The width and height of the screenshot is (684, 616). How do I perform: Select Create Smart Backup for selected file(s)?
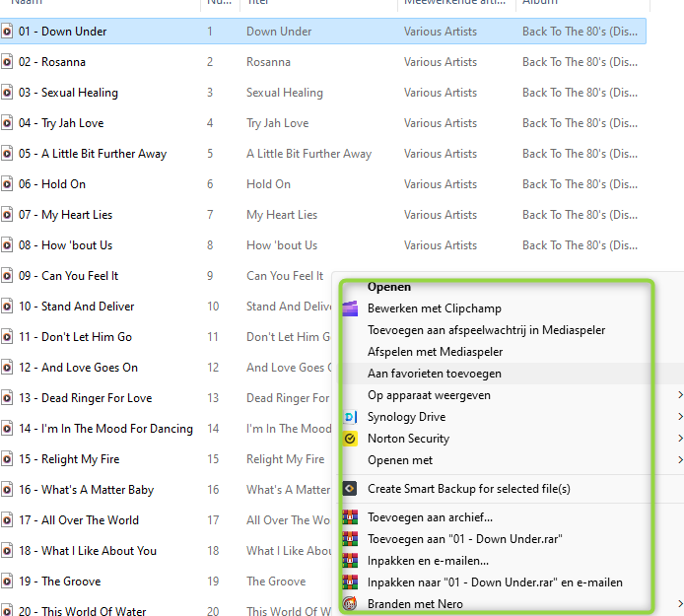pos(469,489)
